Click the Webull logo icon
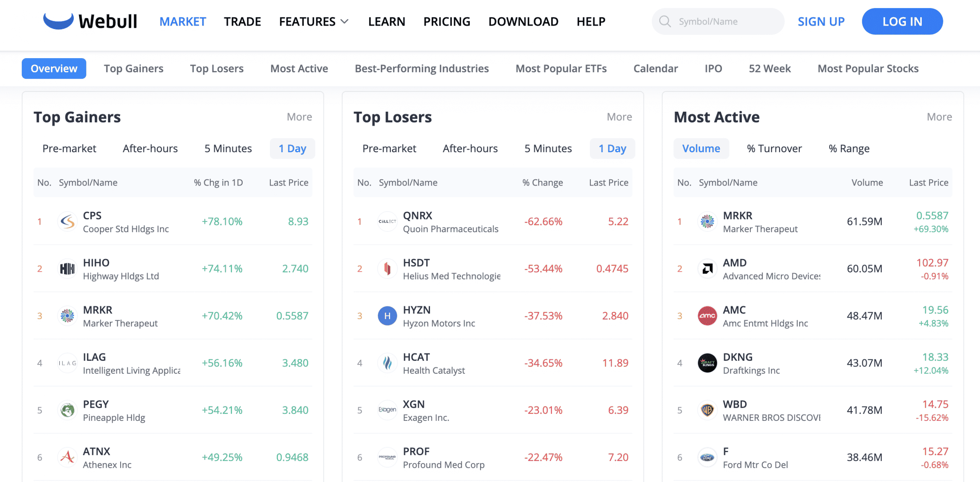This screenshot has width=980, height=482. click(x=58, y=21)
